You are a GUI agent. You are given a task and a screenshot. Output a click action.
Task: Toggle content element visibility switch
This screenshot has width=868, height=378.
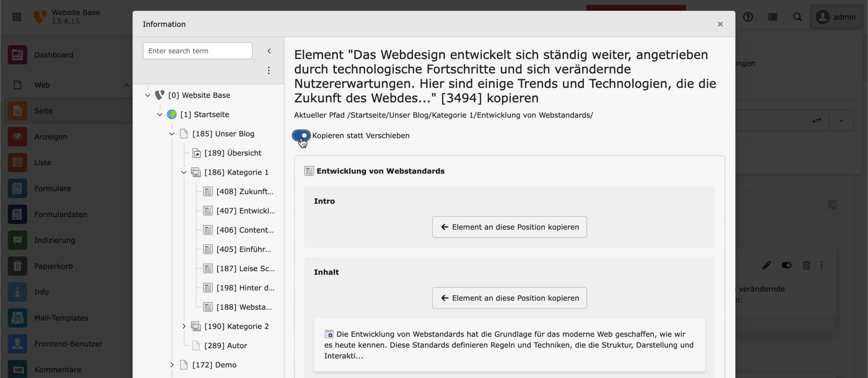[x=787, y=266]
